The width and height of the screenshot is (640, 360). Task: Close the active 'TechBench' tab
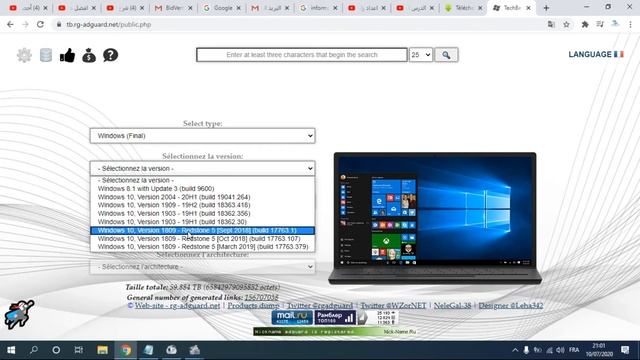529,8
